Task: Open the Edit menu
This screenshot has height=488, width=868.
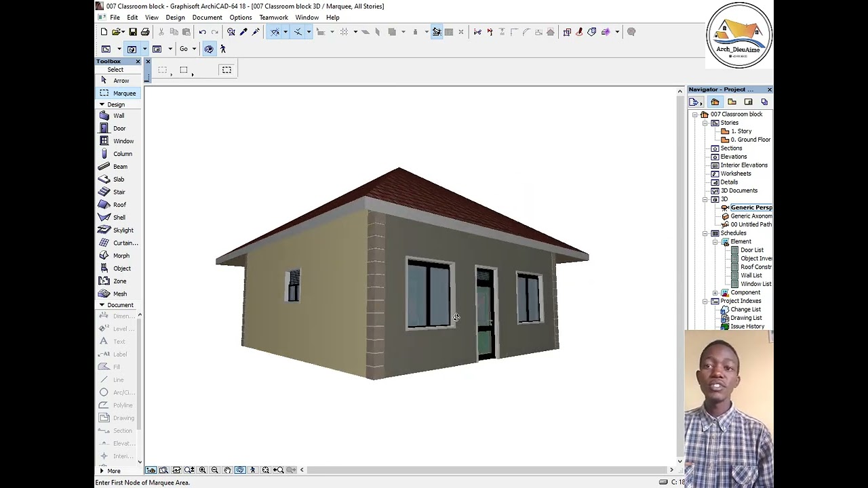Action: point(132,18)
